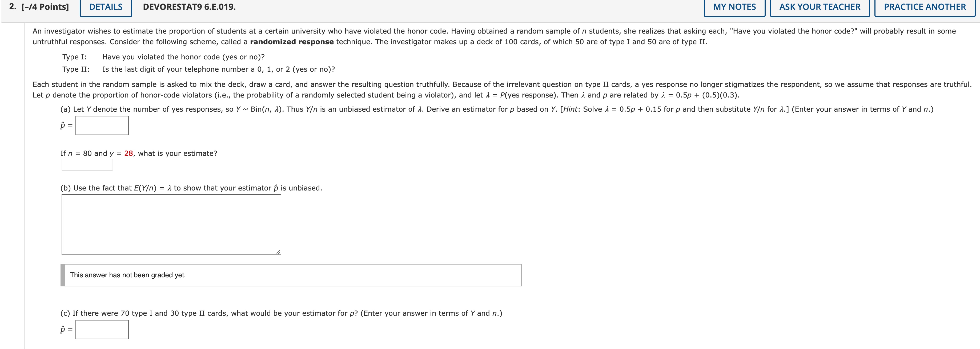Click the estimate answer box under n = 80
Viewport: 980px width, 349px height.
coord(86,165)
